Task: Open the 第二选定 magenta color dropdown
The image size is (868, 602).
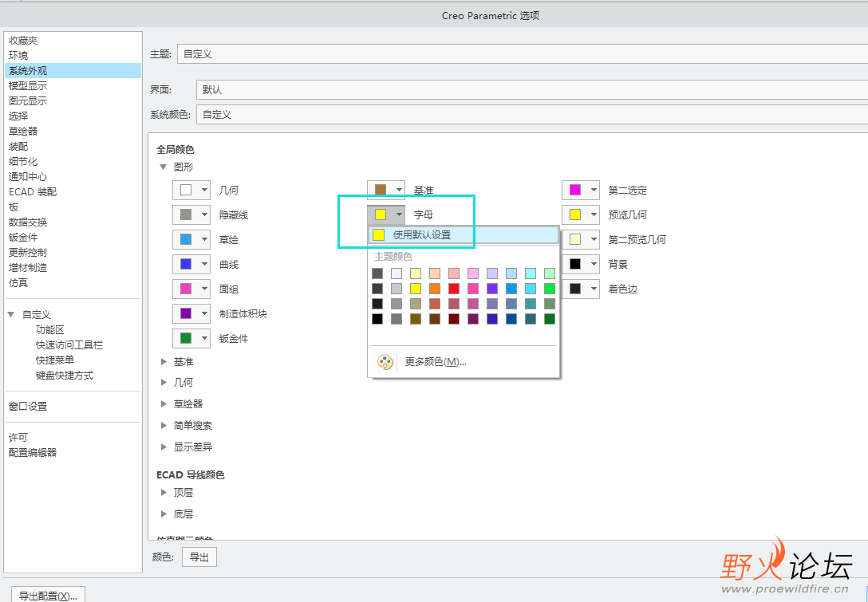Action: click(581, 191)
